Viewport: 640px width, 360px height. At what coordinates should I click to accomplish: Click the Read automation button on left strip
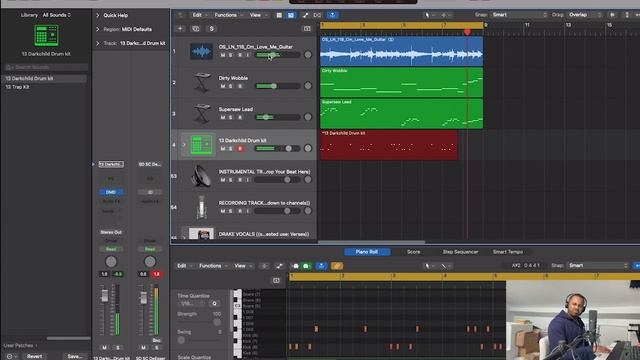click(111, 249)
